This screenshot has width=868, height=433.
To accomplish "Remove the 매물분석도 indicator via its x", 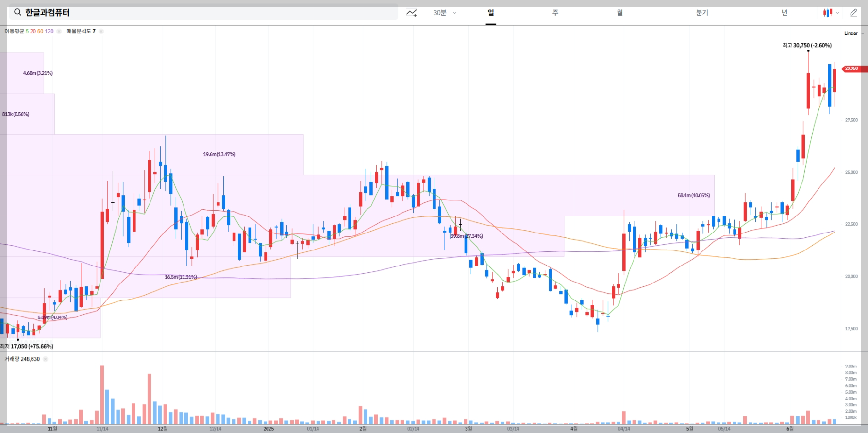I will point(101,31).
